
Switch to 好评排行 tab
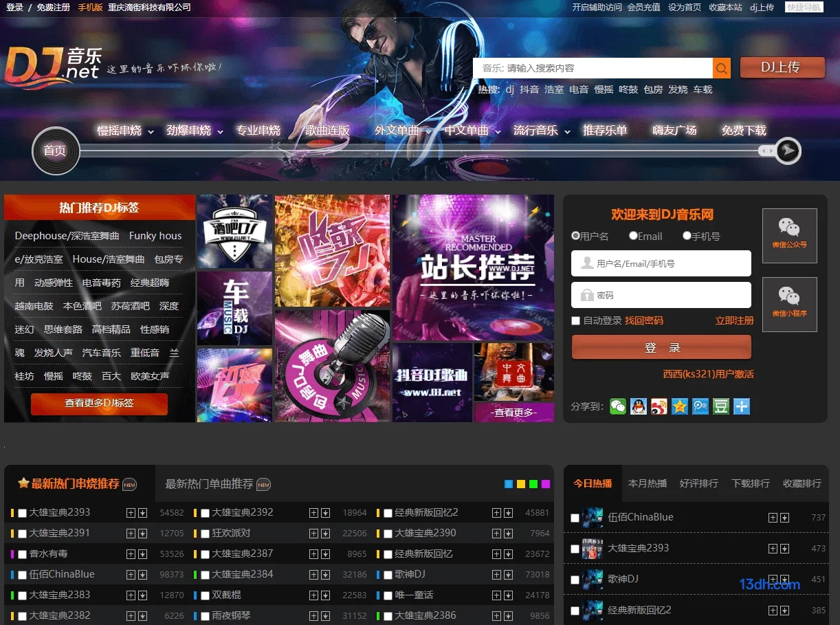click(x=698, y=483)
